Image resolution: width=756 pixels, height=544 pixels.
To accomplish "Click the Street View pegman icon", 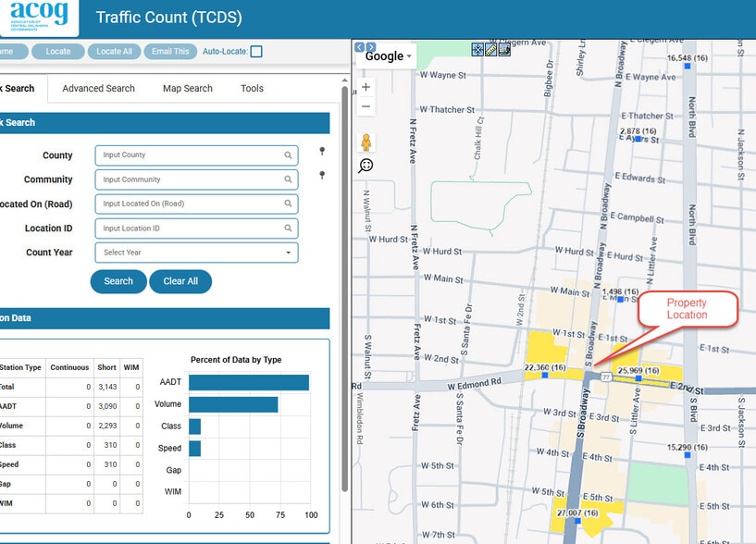I will [x=366, y=142].
